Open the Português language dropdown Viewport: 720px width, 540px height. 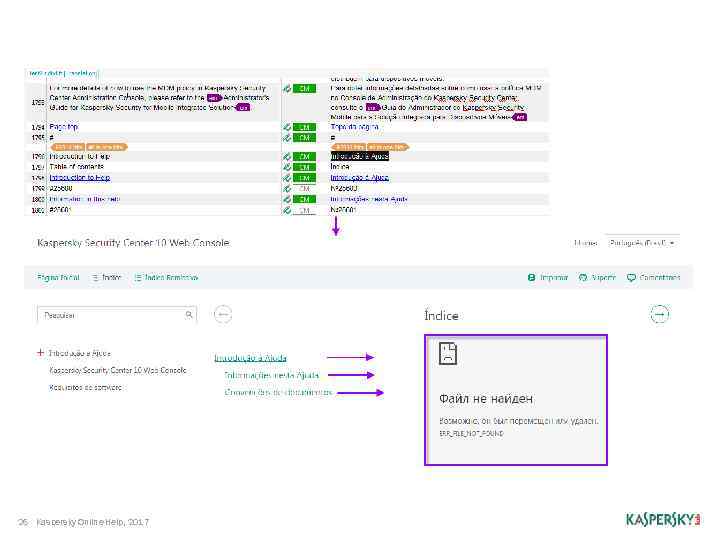(642, 243)
